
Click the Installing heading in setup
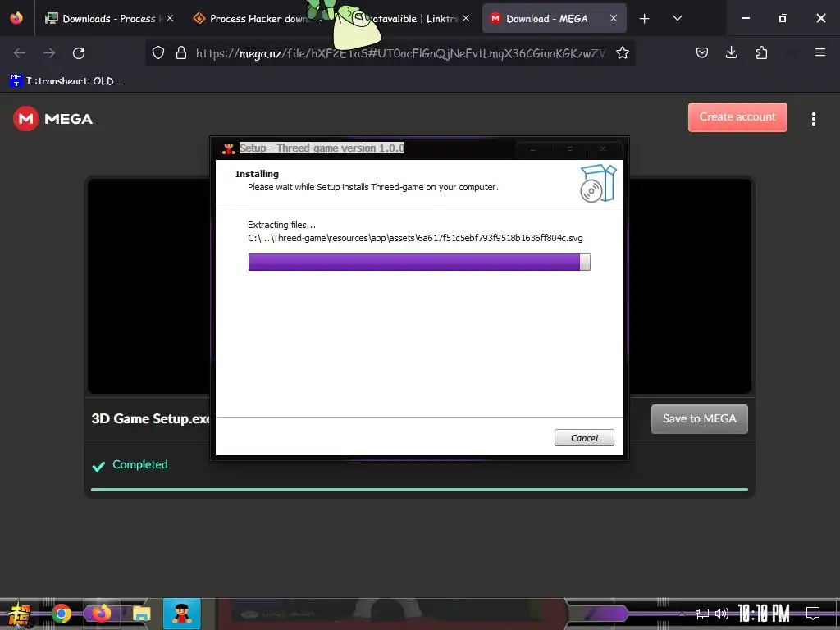tap(257, 174)
